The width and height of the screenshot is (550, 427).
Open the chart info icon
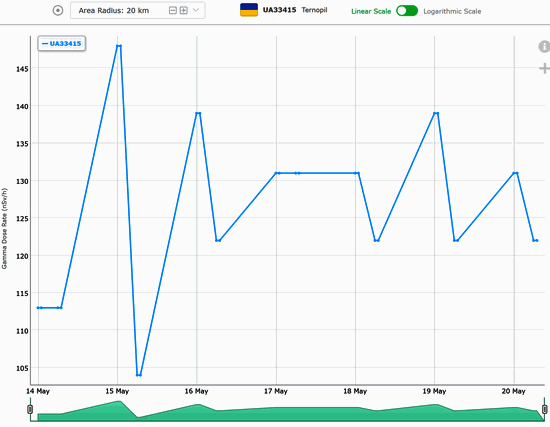pos(544,46)
